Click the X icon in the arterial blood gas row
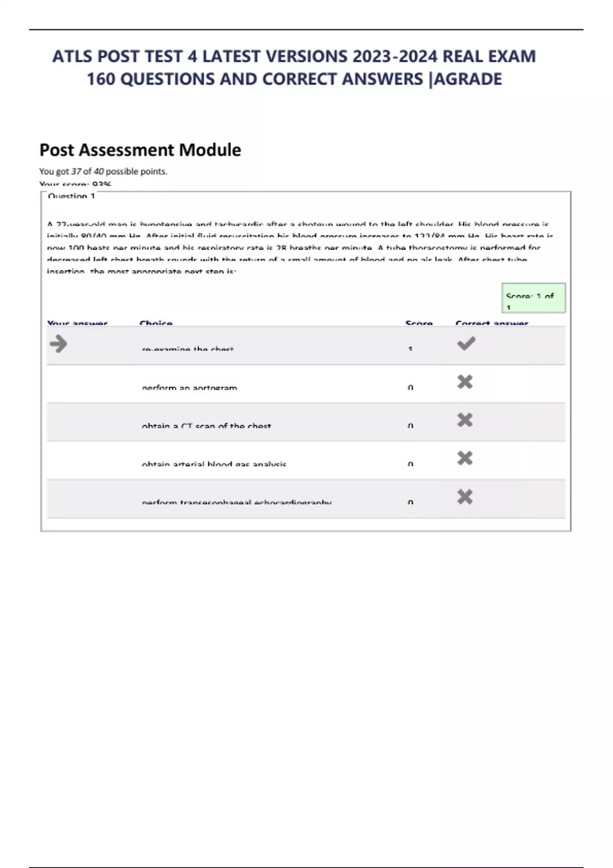This screenshot has height=868, width=613. [x=465, y=459]
